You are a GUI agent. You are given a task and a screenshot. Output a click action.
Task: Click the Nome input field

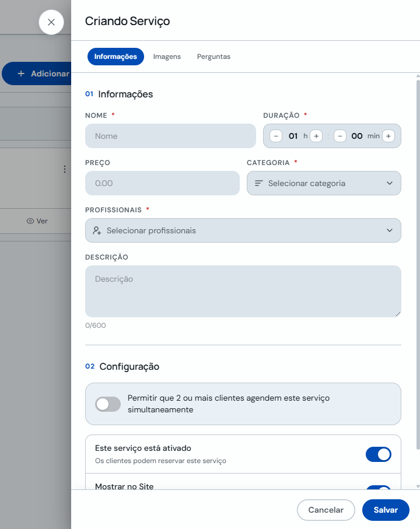[x=170, y=136]
